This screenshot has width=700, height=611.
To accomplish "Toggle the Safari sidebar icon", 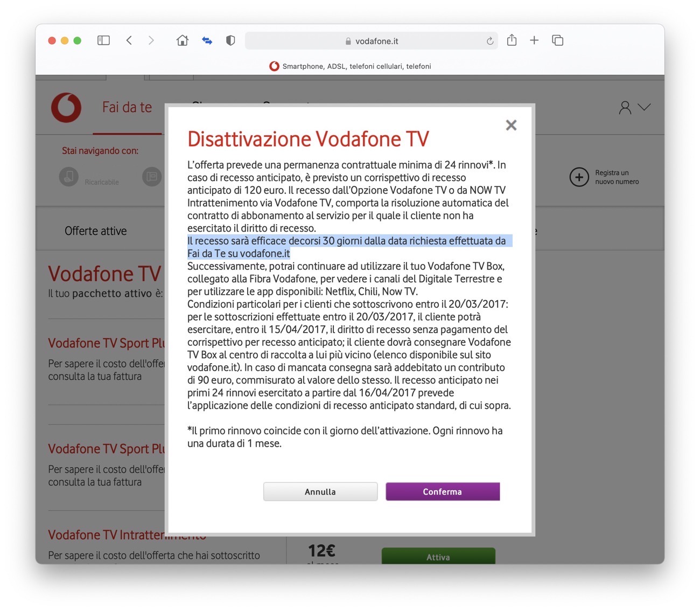I will 103,40.
